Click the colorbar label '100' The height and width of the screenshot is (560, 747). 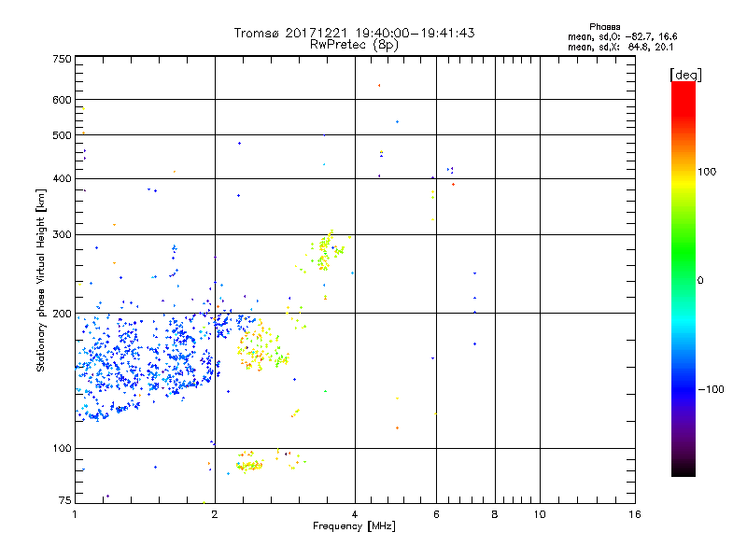[707, 172]
